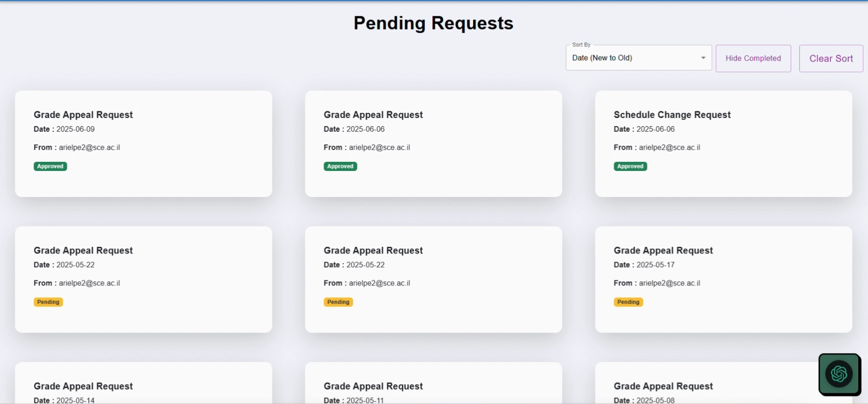
Task: Click the sender email on the 2025-06-09 request
Action: (89, 148)
